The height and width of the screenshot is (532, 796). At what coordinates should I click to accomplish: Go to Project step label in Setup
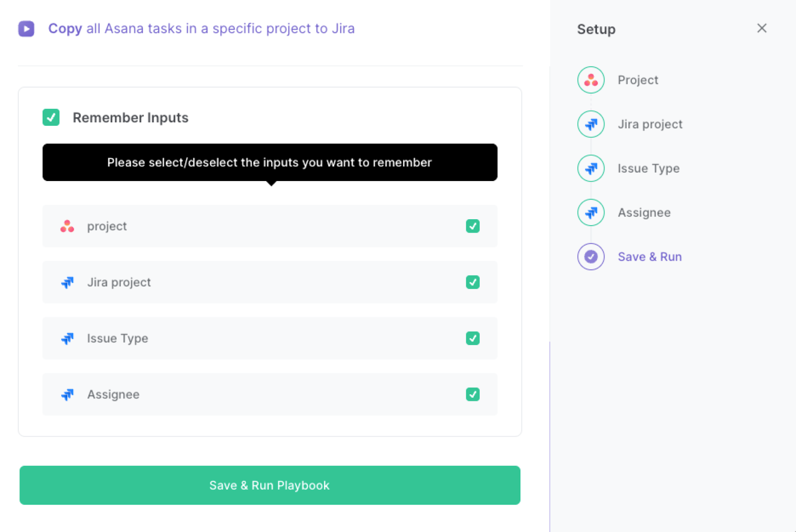pyautogui.click(x=638, y=80)
